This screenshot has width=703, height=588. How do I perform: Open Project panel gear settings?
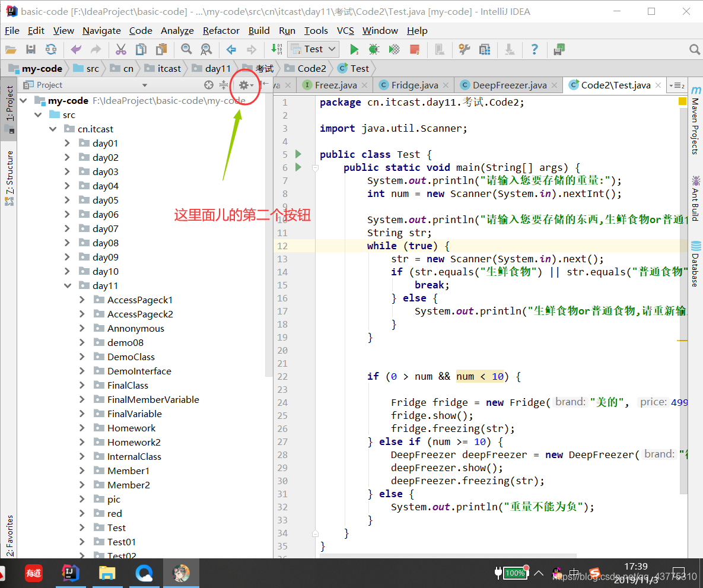click(246, 85)
